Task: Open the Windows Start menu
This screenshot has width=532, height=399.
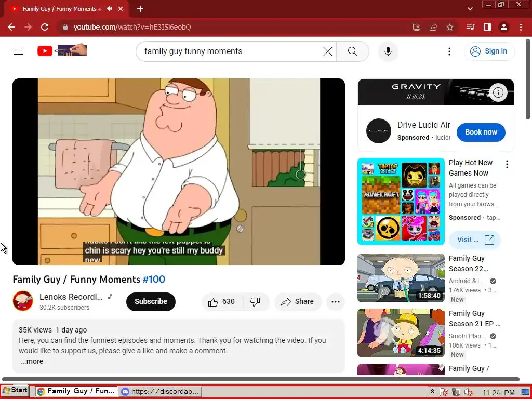Action: [x=15, y=391]
